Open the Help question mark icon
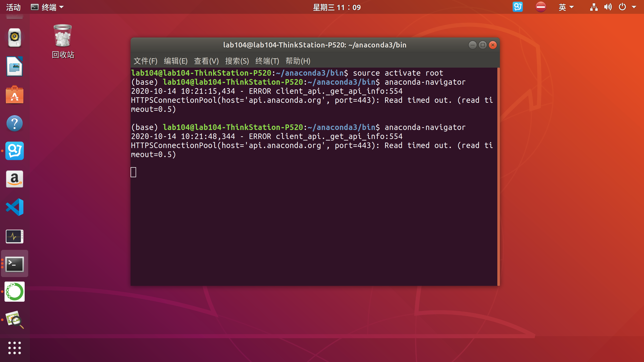This screenshot has width=644, height=362. coord(15,123)
